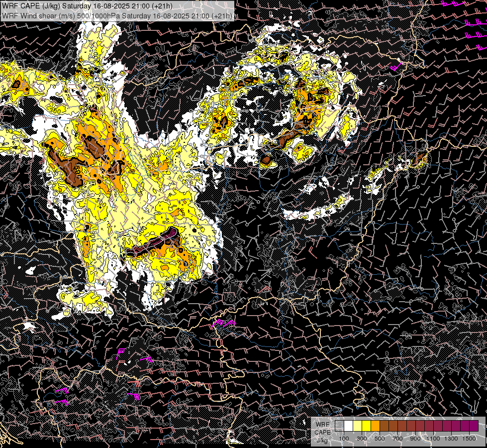This screenshot has width=487, height=448.
Task: Click the legend value 500
Action: click(x=380, y=439)
